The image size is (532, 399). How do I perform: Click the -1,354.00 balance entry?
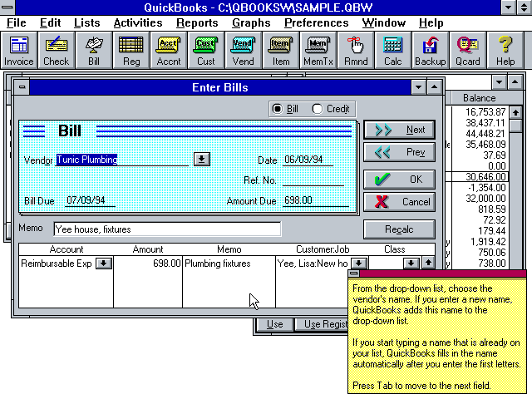tap(487, 188)
